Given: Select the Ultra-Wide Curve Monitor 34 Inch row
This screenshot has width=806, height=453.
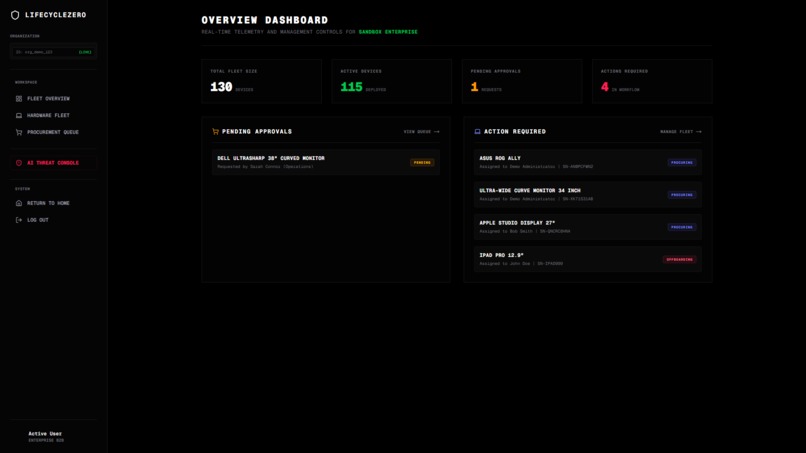Looking at the screenshot, I should coord(588,195).
